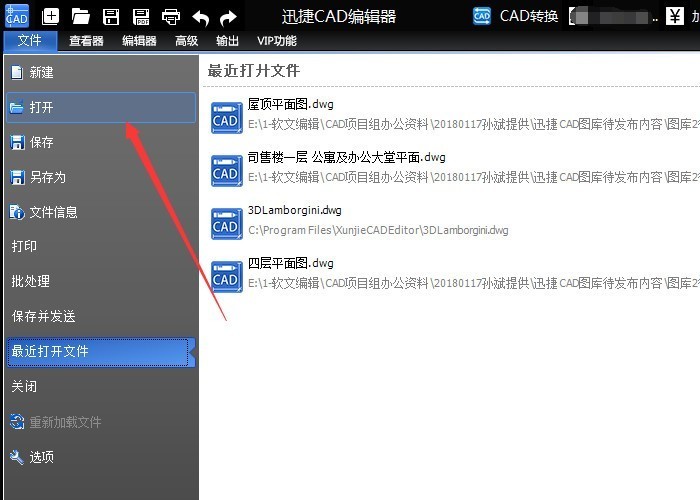700x500 pixels.
Task: Click the CAD app logo icon
Action: coord(17,16)
